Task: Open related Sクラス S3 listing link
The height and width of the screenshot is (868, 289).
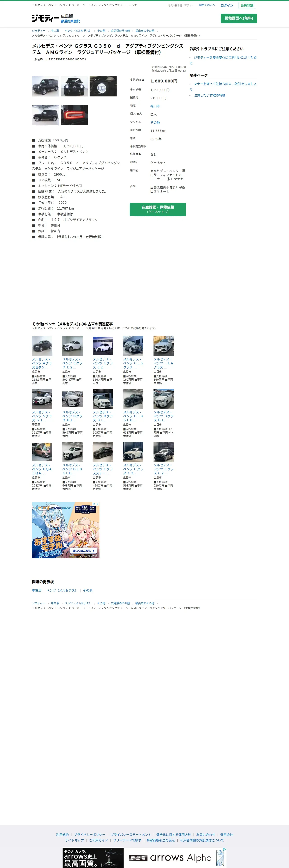Action: click(x=42, y=416)
